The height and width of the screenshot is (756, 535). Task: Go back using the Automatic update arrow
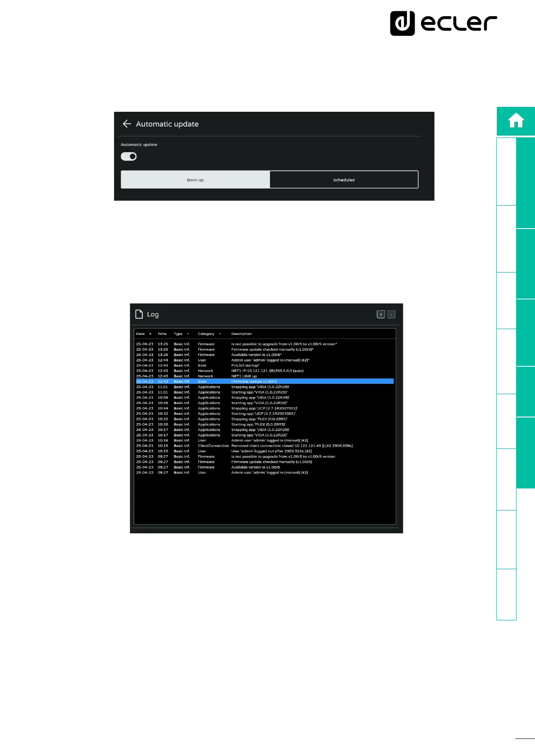127,124
